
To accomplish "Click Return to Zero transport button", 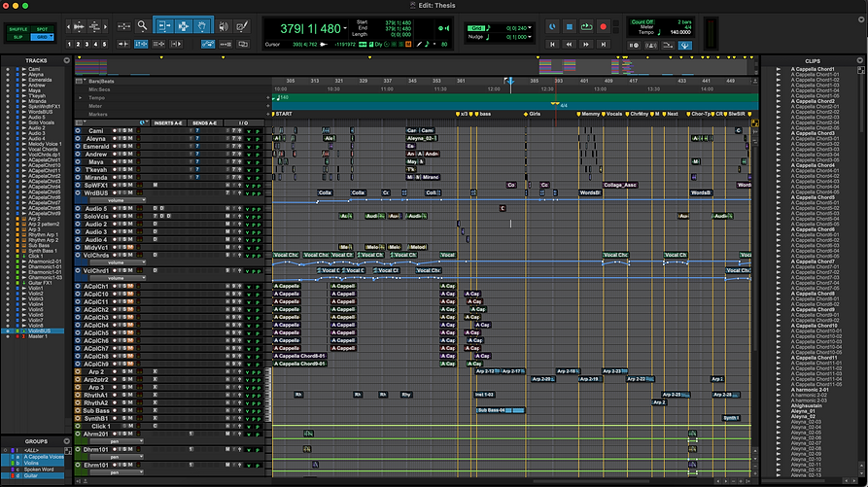I will point(552,45).
